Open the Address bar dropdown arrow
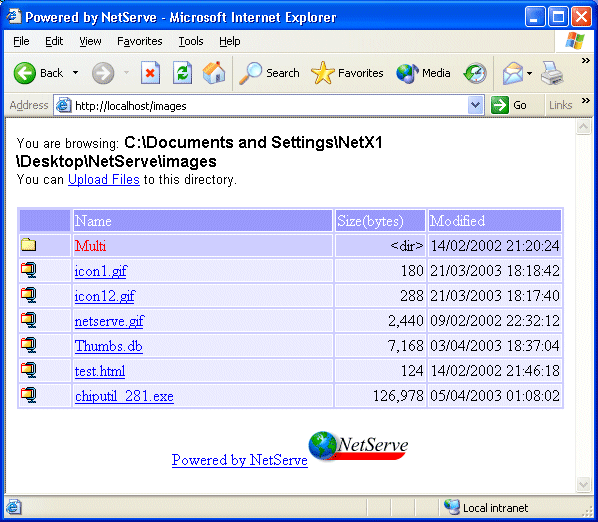This screenshot has height=522, width=598. point(475,105)
